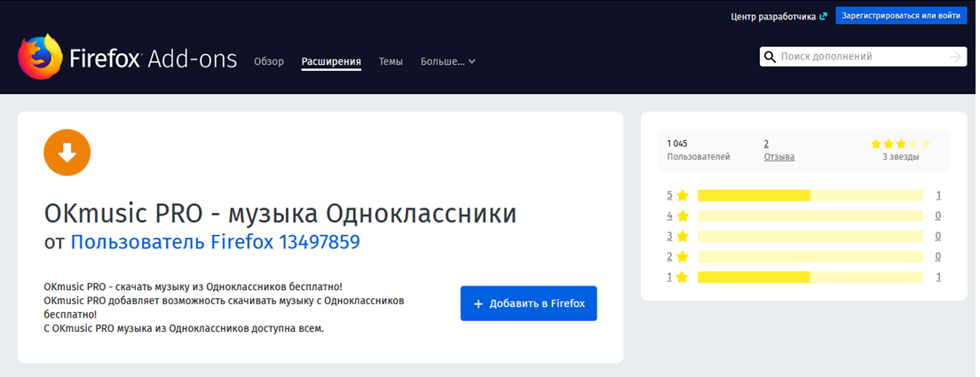Open the Обзор tab
980x377 pixels.
point(269,61)
